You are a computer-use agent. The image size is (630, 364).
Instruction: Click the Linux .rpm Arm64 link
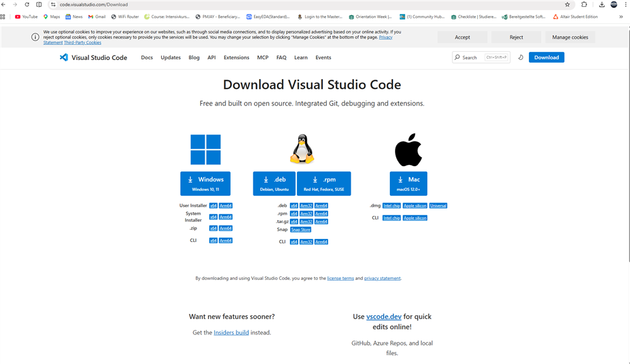click(x=321, y=214)
